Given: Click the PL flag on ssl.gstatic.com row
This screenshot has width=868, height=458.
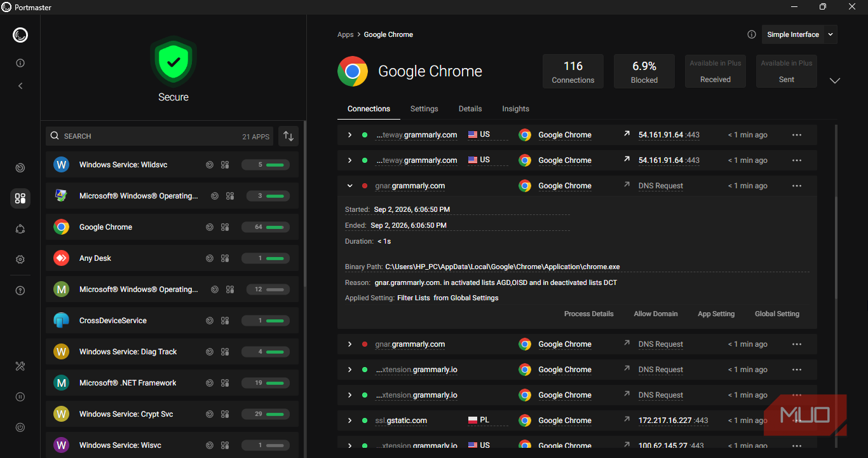Looking at the screenshot, I should (473, 420).
